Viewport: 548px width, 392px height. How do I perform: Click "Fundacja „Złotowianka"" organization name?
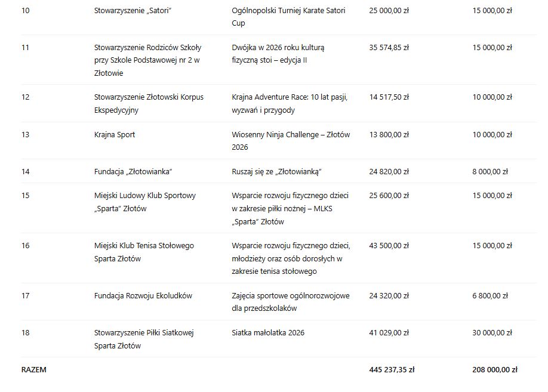coord(133,172)
